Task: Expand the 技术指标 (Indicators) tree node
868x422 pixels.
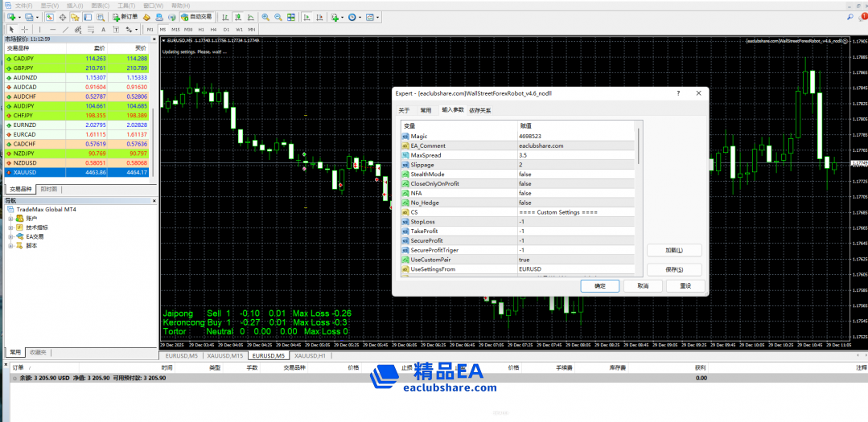Action: point(11,227)
